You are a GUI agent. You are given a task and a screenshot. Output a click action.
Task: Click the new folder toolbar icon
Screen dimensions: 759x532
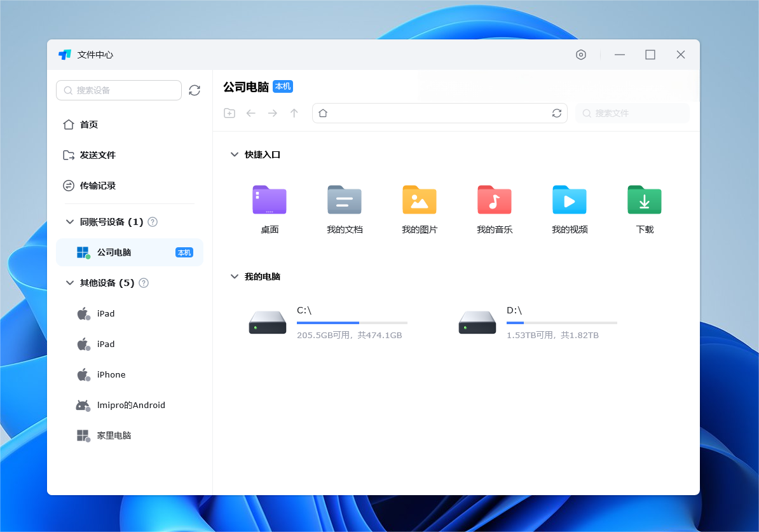[229, 113]
